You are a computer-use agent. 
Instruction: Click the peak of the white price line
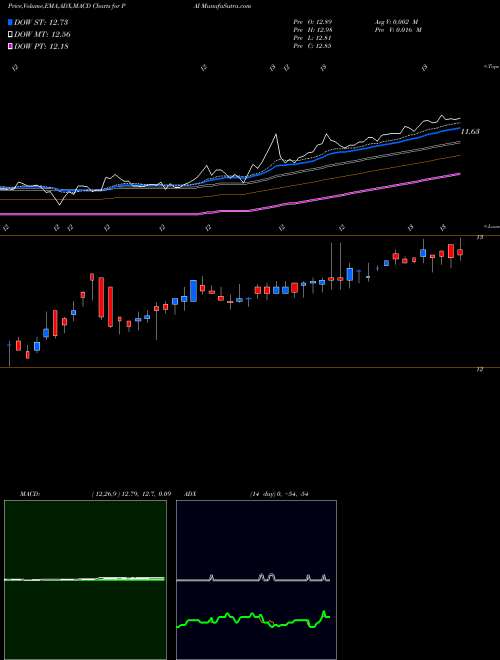click(442, 115)
